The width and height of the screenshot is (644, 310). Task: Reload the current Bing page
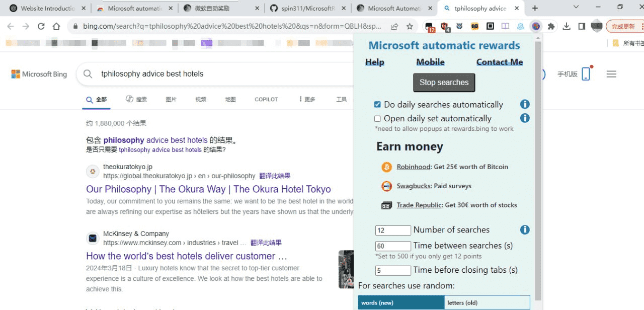click(41, 26)
